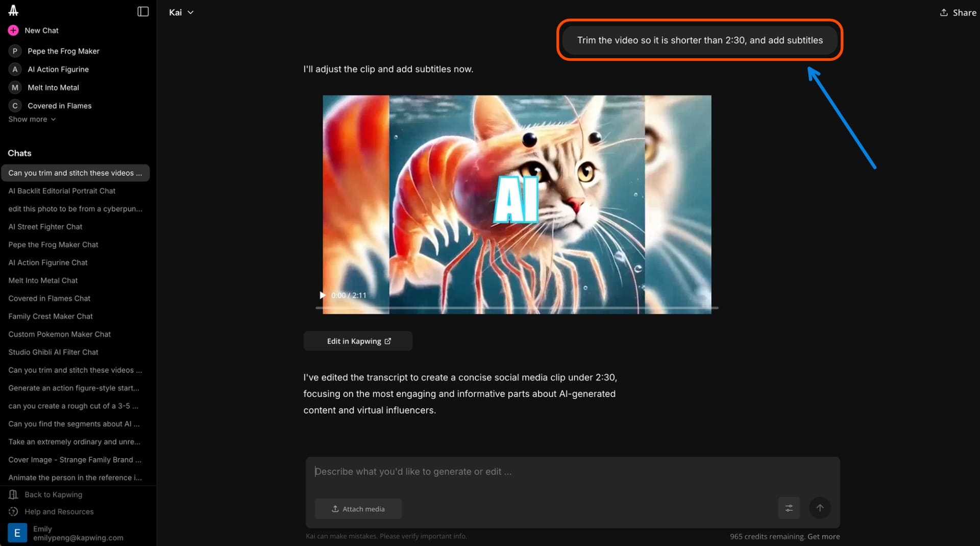Click external link icon in Edit in Kapwing
980x546 pixels.
point(387,341)
